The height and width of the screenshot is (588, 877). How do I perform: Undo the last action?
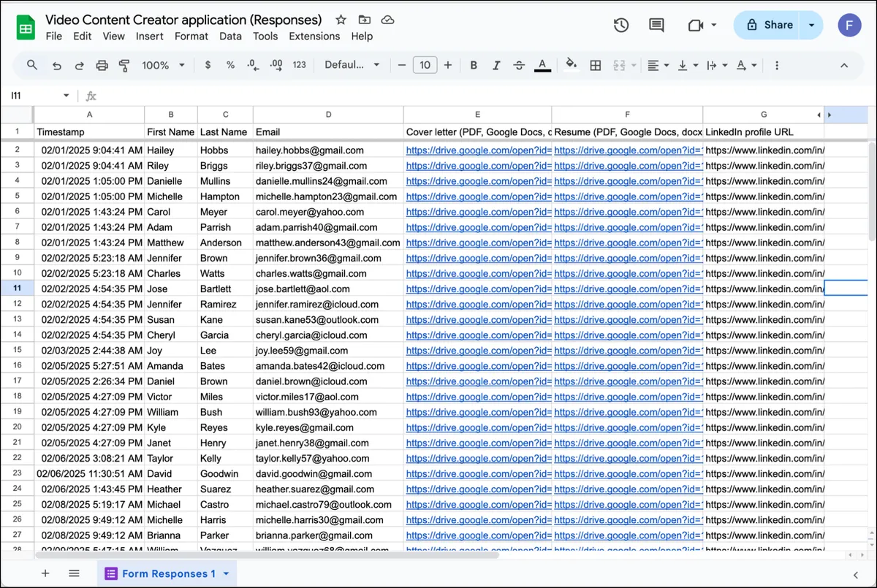pyautogui.click(x=56, y=65)
